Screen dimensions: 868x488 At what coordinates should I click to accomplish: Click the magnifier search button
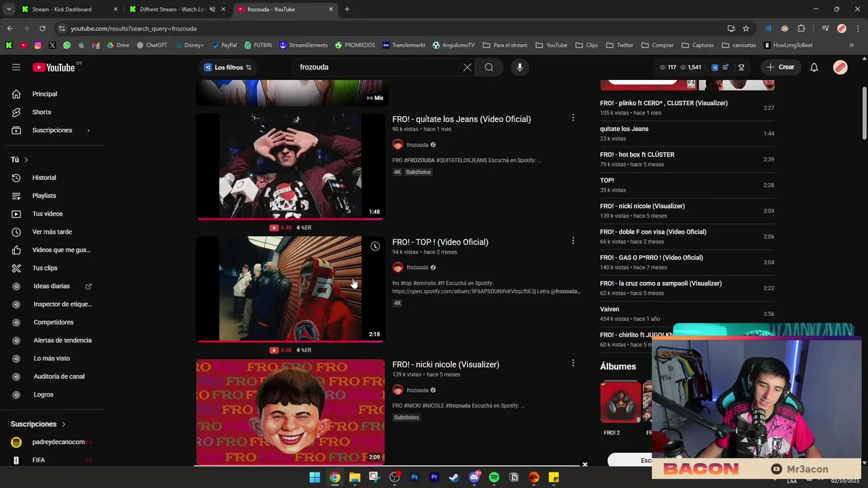[489, 67]
